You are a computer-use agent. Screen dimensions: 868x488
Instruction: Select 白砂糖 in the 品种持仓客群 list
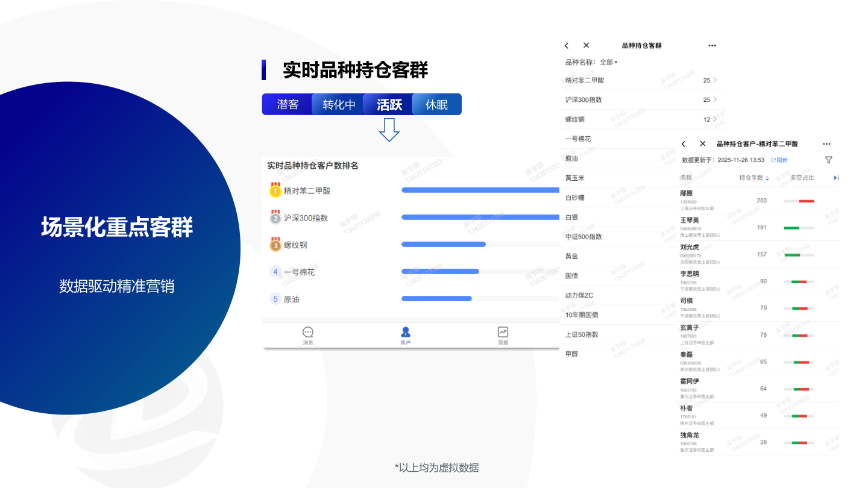[x=575, y=198]
